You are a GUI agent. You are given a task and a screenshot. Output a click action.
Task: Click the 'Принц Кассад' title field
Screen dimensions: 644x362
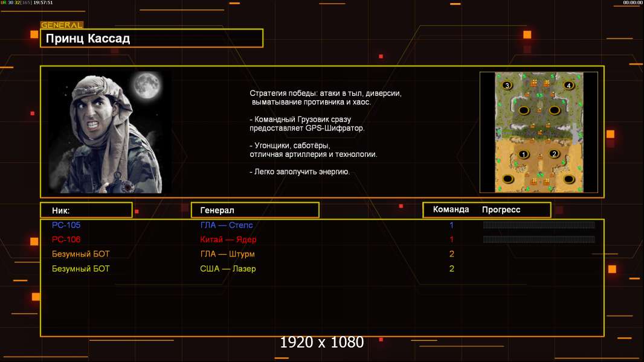click(x=152, y=38)
